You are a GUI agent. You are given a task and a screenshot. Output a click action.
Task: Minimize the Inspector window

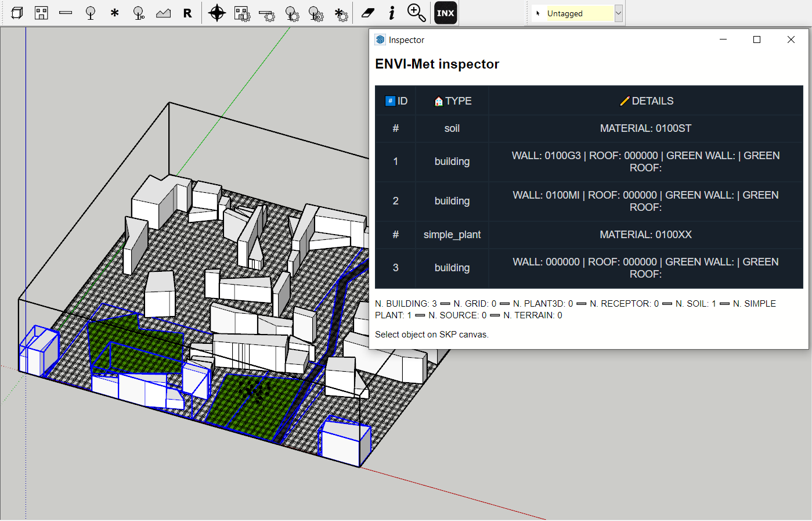pyautogui.click(x=723, y=39)
